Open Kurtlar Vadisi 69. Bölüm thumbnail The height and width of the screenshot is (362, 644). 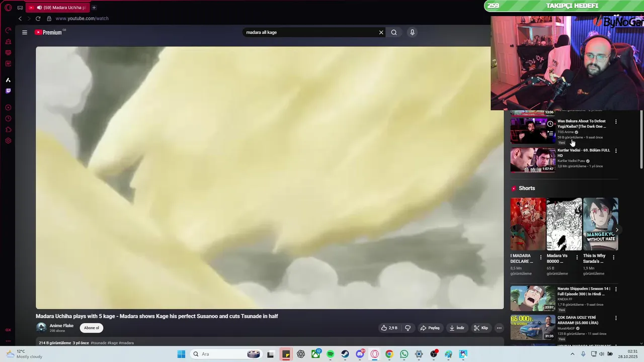pos(533,160)
